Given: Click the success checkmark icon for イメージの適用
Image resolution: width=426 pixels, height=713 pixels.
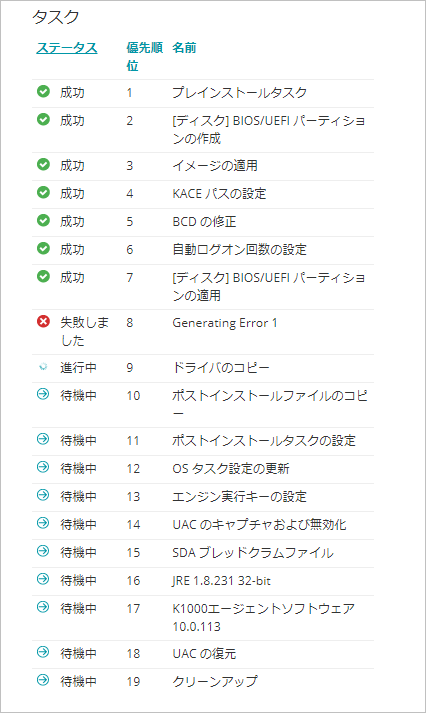Looking at the screenshot, I should (x=43, y=165).
